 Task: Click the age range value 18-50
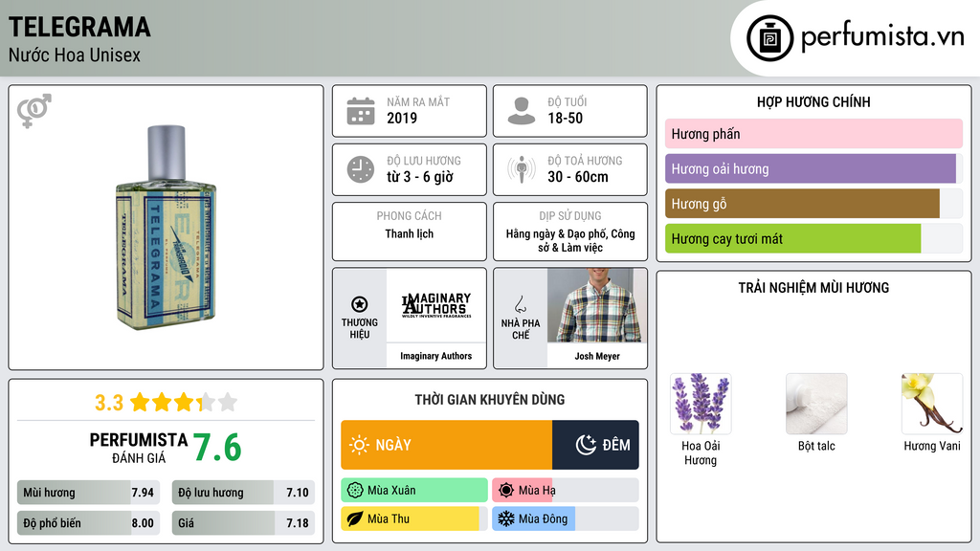coord(565,118)
